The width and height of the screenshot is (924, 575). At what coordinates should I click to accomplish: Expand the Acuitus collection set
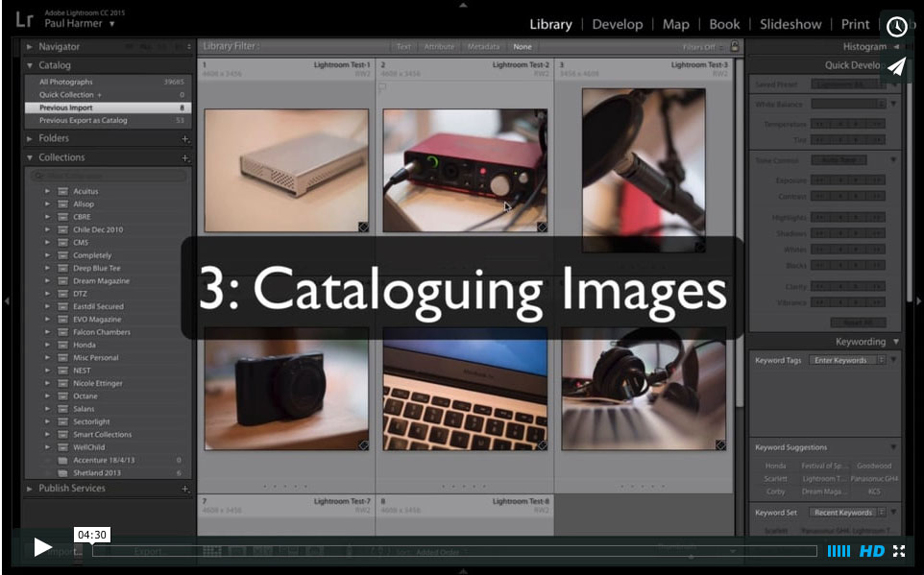pos(47,191)
